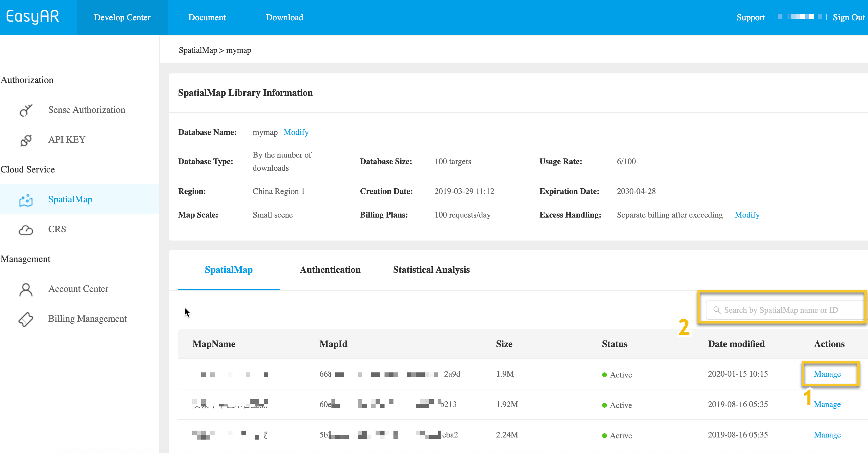Click the CRS cloud icon
Viewport: 868px width, 453px height.
tap(26, 230)
